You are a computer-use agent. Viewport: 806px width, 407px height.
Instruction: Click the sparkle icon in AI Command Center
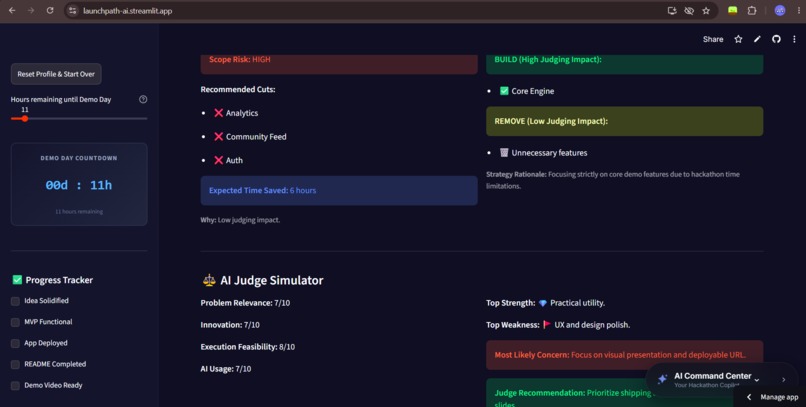662,379
